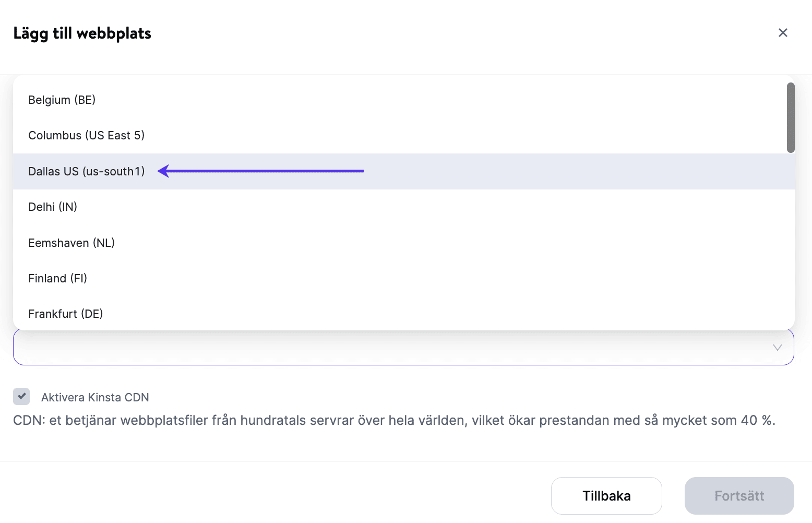The image size is (812, 523).
Task: Click the checkmark icon beside Kinsta CDN
Action: coord(22,396)
